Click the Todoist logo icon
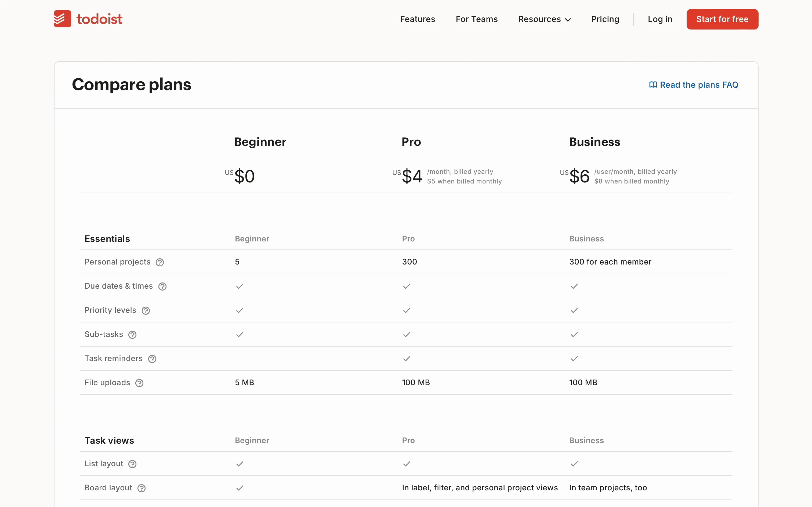 62,19
